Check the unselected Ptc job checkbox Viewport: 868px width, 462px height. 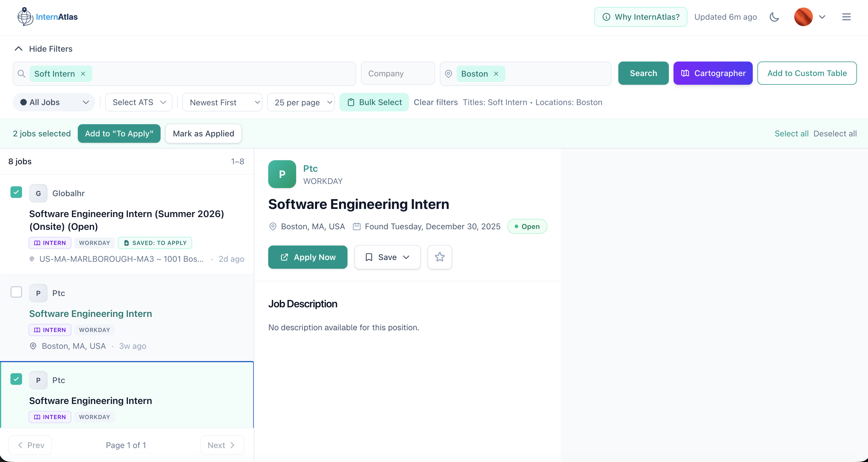pyautogui.click(x=16, y=292)
